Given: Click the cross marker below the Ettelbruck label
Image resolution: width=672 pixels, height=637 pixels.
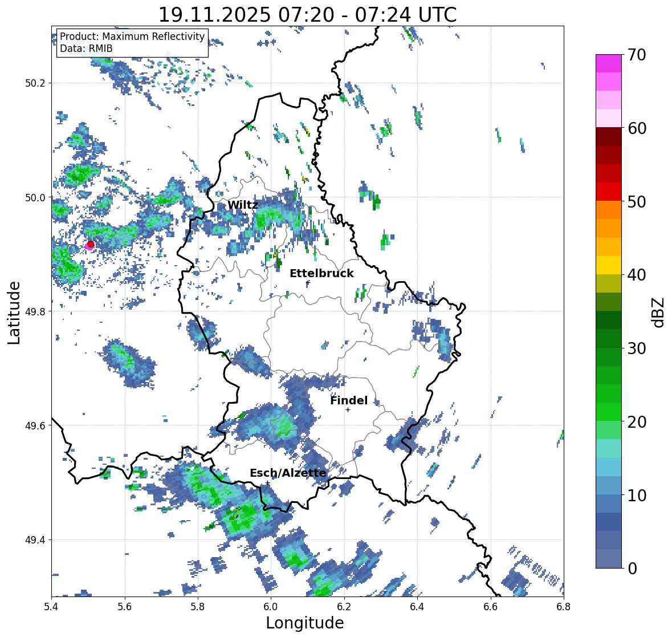Looking at the screenshot, I should 308,282.
